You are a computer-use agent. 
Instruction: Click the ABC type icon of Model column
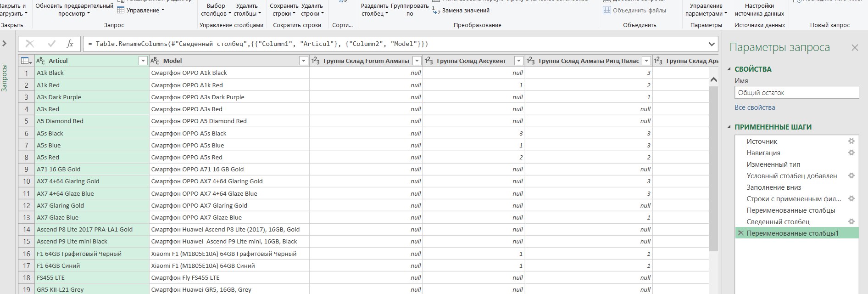click(155, 61)
